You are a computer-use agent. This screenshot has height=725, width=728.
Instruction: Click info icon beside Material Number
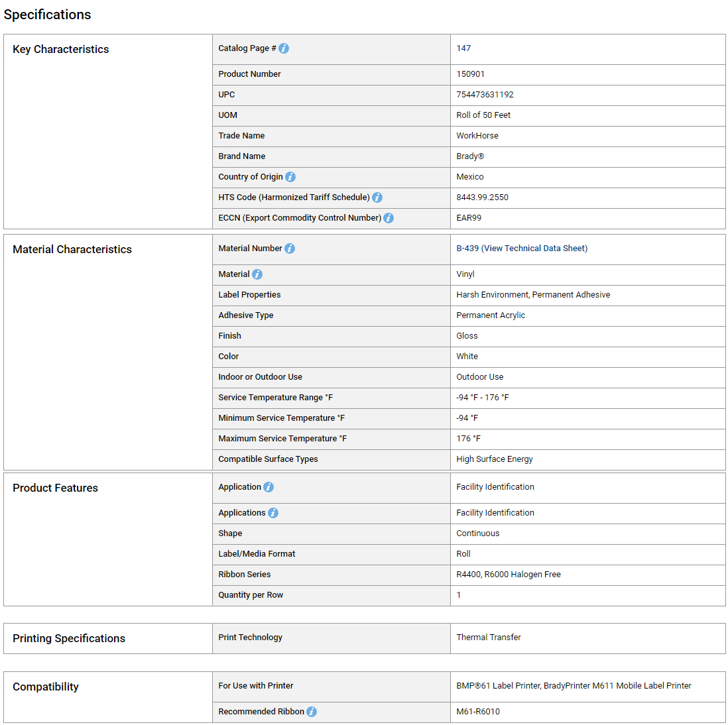tap(290, 249)
